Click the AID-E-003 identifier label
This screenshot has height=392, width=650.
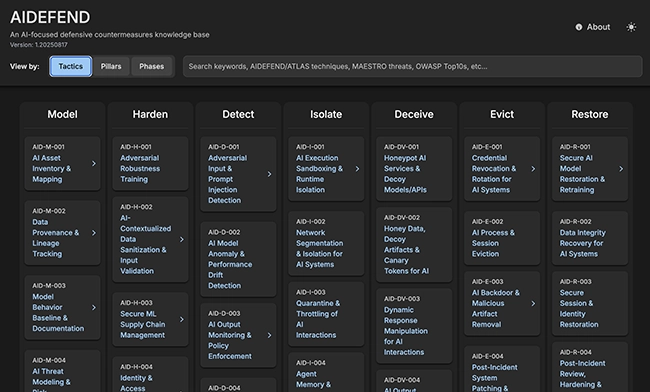(488, 281)
